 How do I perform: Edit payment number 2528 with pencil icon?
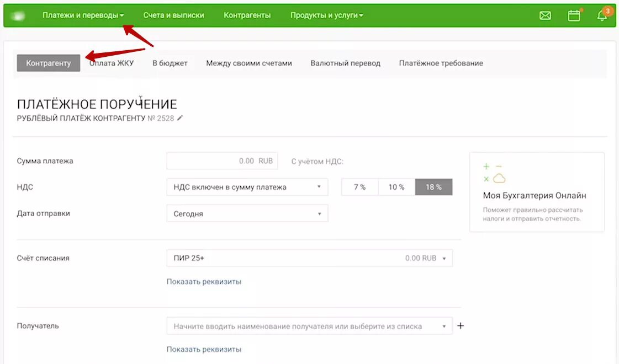click(x=180, y=118)
